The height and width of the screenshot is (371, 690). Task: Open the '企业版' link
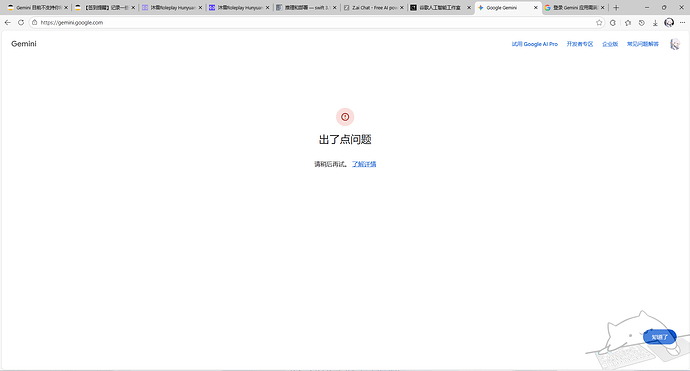(x=610, y=44)
